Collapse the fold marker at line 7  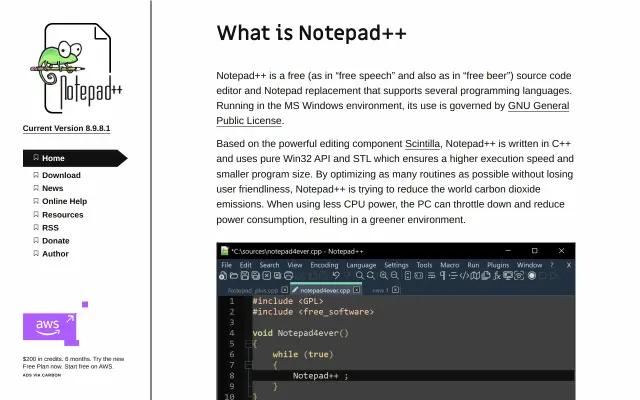[x=248, y=365]
